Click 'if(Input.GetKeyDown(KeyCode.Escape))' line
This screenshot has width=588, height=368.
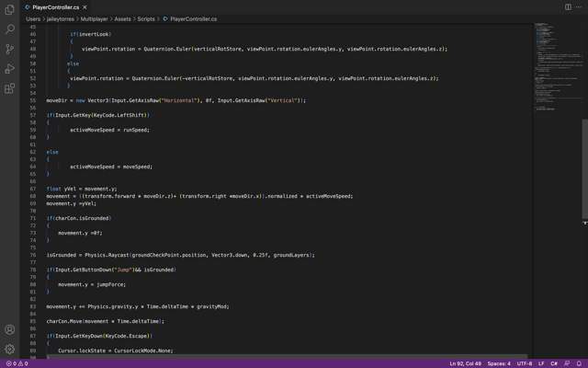click(x=99, y=336)
